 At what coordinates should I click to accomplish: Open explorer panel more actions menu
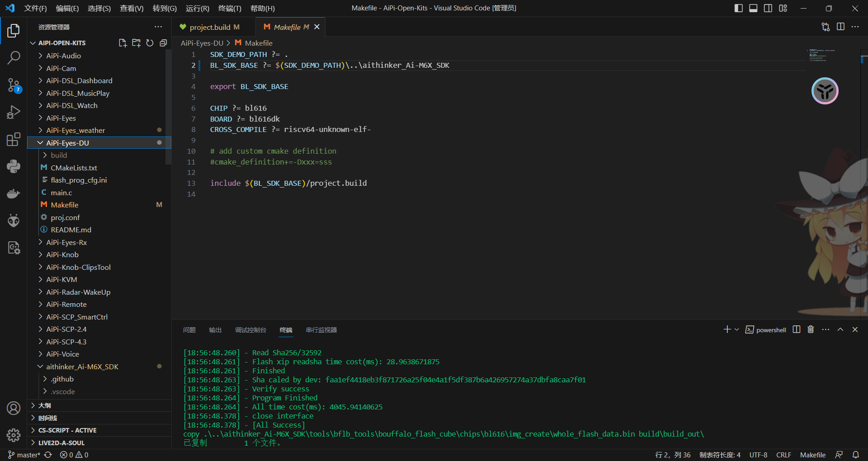(158, 27)
